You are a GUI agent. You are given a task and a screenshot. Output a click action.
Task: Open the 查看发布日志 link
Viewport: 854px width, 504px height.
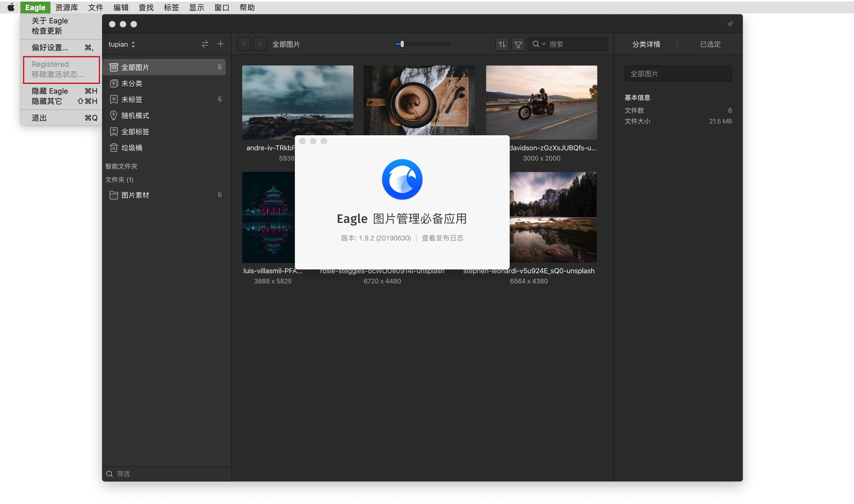[443, 238]
